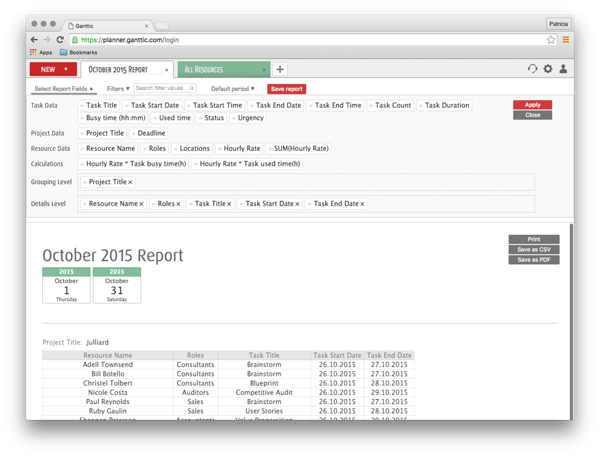Remove Task Title from Details Level
The width and height of the screenshot is (600, 457).
(229, 204)
